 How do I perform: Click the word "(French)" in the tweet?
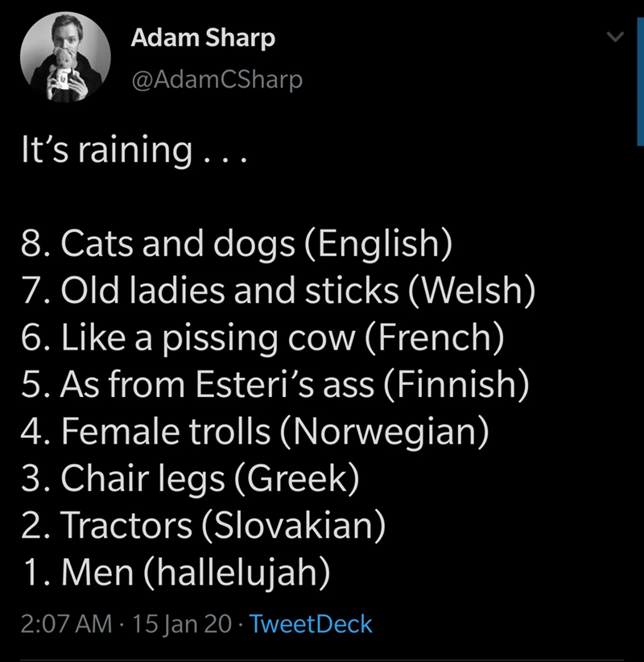438,337
